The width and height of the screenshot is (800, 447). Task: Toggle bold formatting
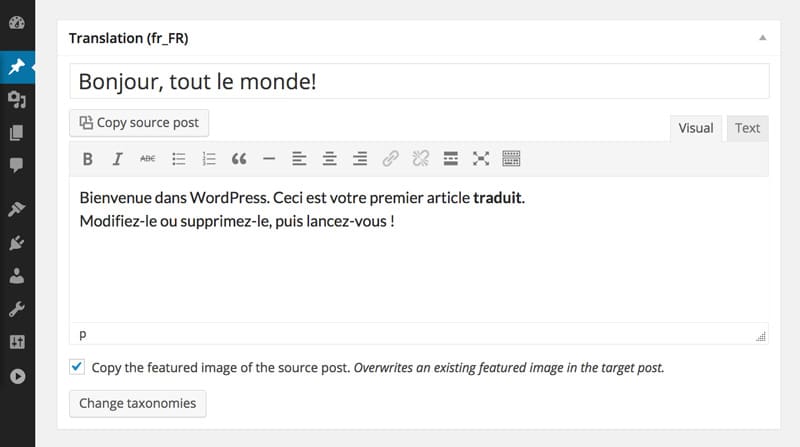click(x=88, y=159)
